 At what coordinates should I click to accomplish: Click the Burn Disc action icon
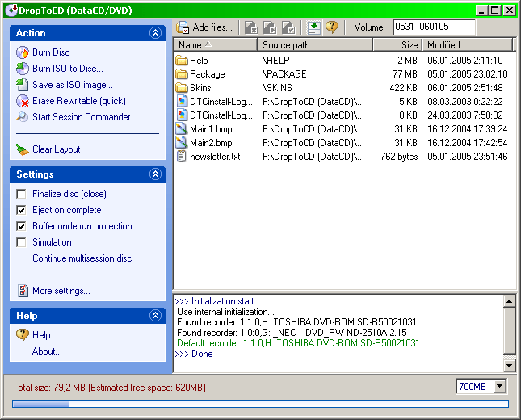click(x=23, y=52)
